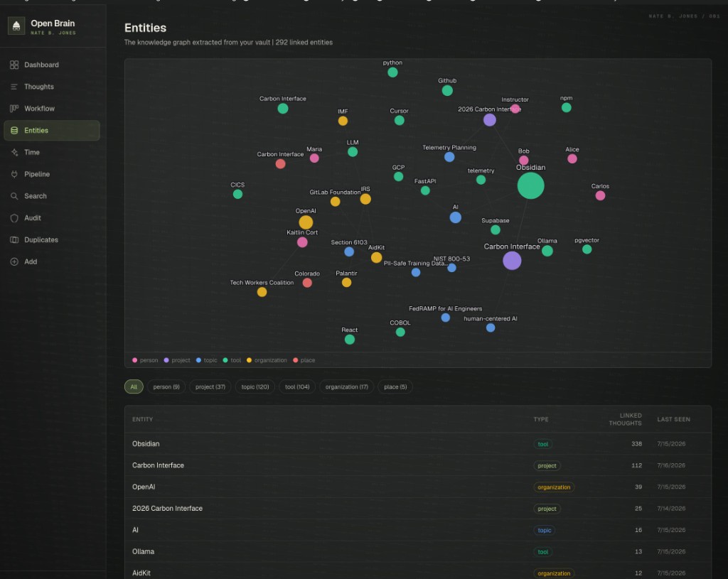Open the Duplicates icon in sidebar
The height and width of the screenshot is (579, 728).
pos(14,240)
